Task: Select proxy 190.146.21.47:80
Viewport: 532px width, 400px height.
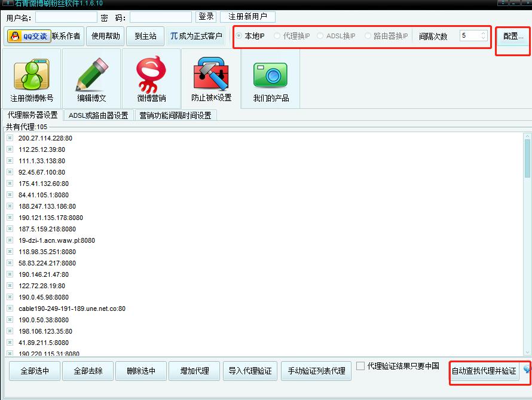Action: click(x=44, y=274)
